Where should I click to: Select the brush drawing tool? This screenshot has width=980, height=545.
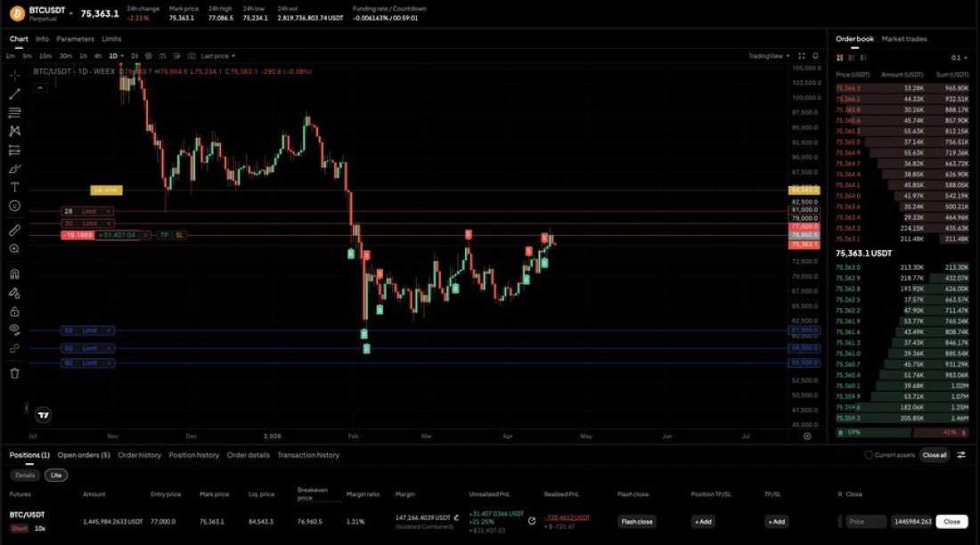click(x=14, y=168)
